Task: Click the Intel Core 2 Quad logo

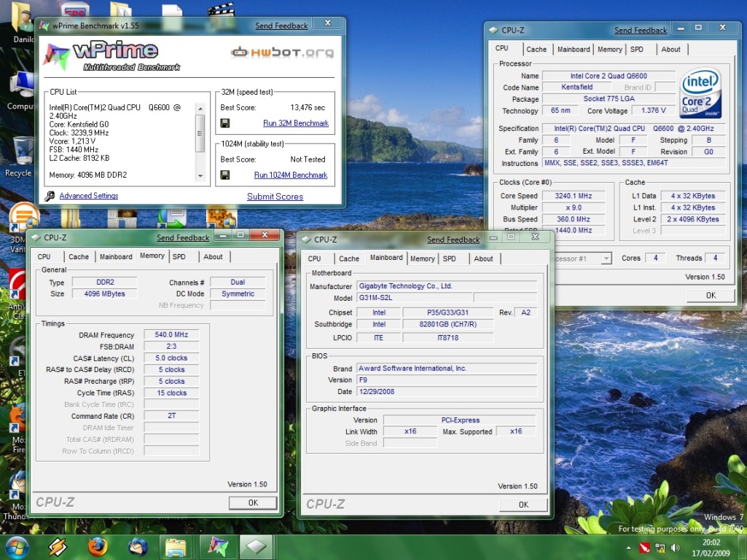Action: pos(700,93)
